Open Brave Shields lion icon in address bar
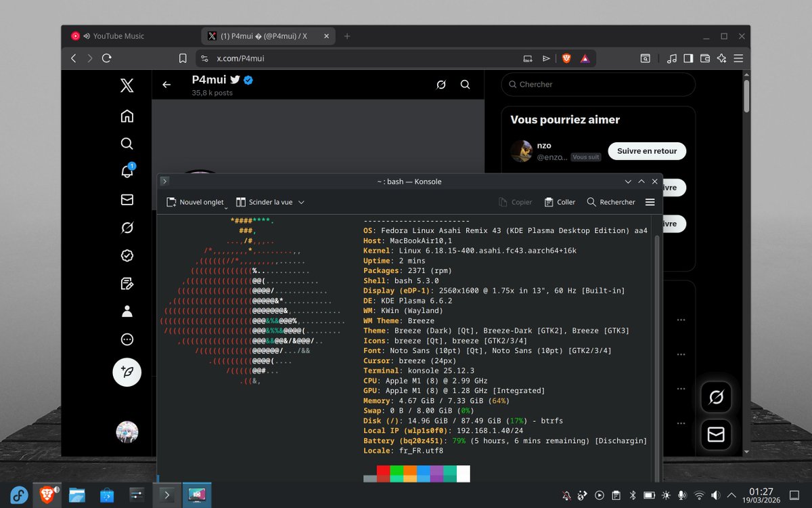This screenshot has width=812, height=508. pos(566,58)
